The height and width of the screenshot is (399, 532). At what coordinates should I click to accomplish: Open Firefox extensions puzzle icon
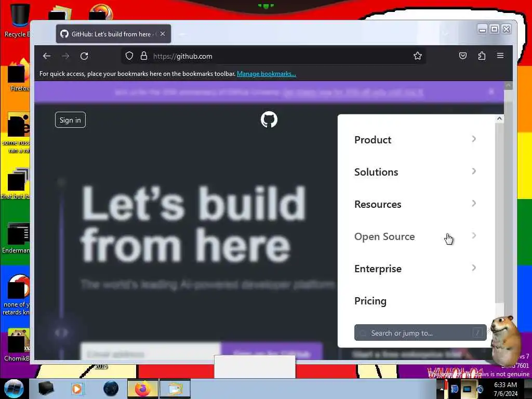[482, 56]
